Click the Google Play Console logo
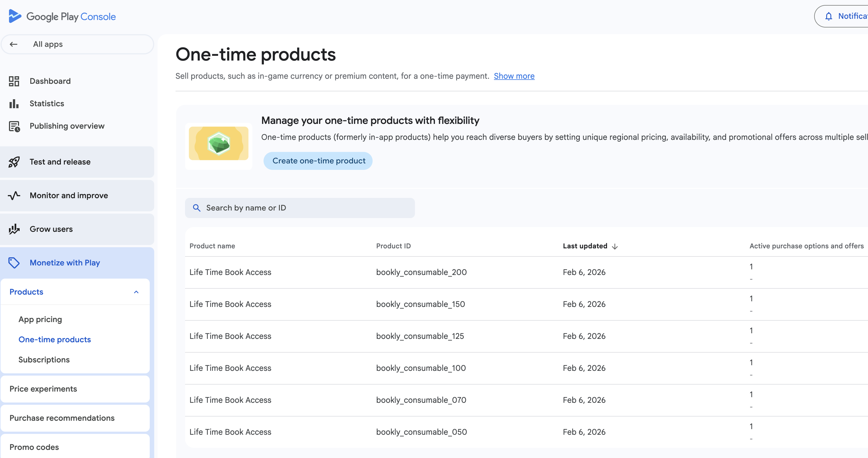This screenshot has height=458, width=868. pyautogui.click(x=62, y=16)
